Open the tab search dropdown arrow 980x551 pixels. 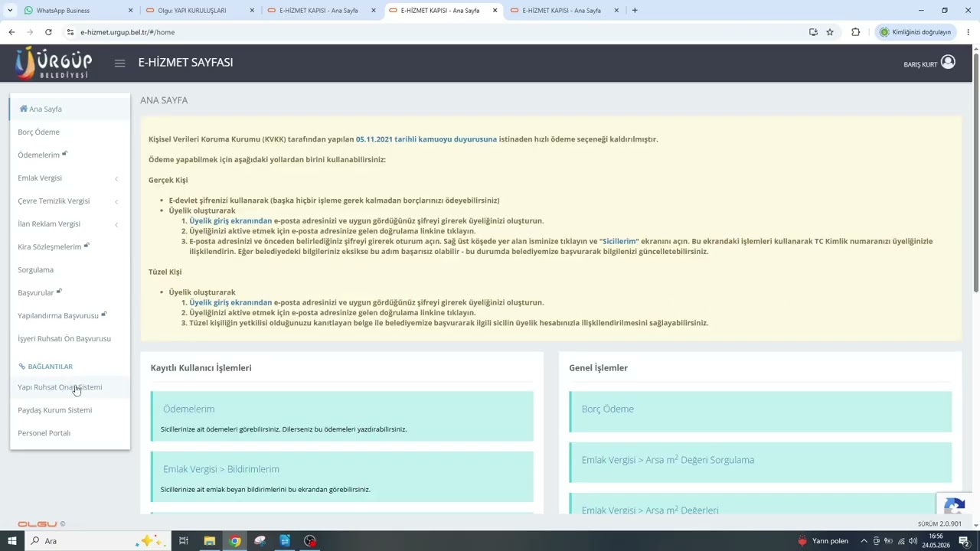(x=11, y=11)
